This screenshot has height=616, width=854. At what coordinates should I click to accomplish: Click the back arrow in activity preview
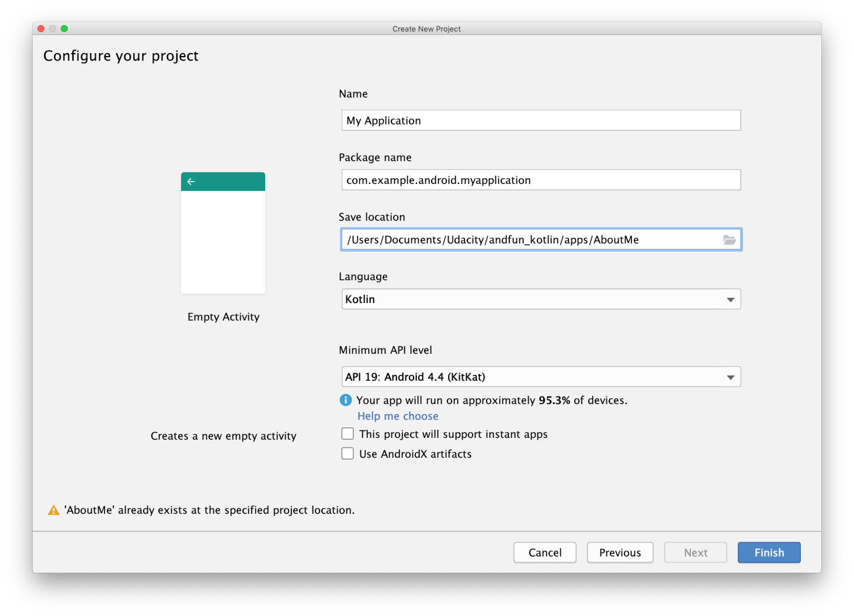pos(191,182)
